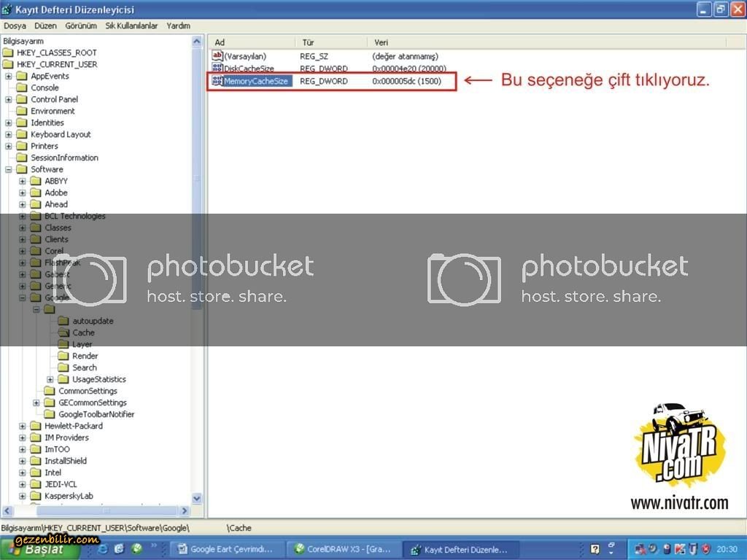Select HKEY_CLASSES_ROOT root key
Viewport: 747px width, 560px height.
[x=57, y=52]
